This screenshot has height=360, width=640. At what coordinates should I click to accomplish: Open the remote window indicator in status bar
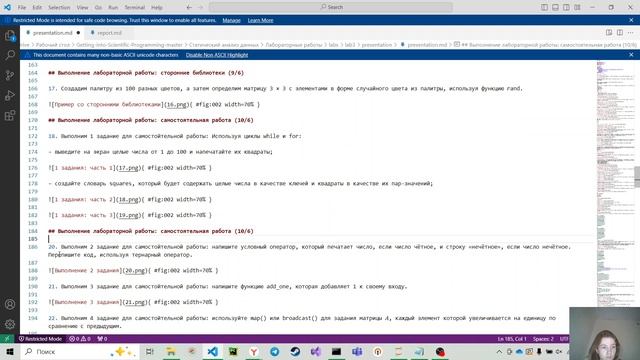(7, 339)
